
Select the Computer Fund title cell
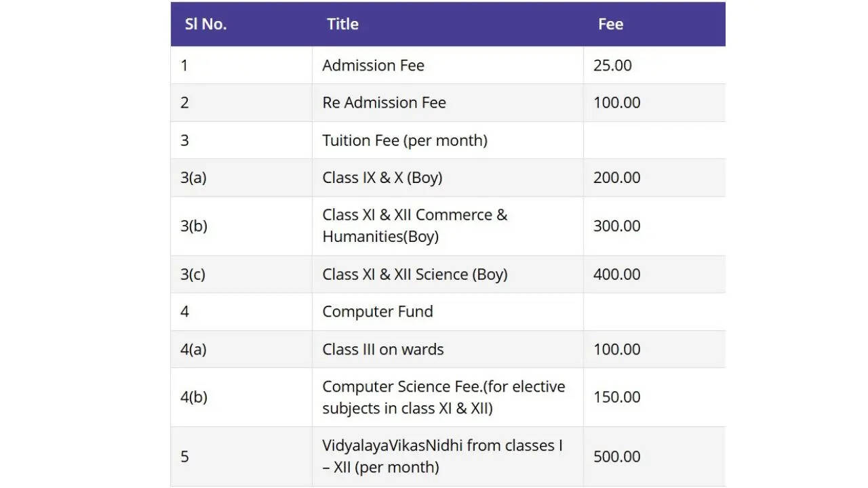click(x=377, y=312)
